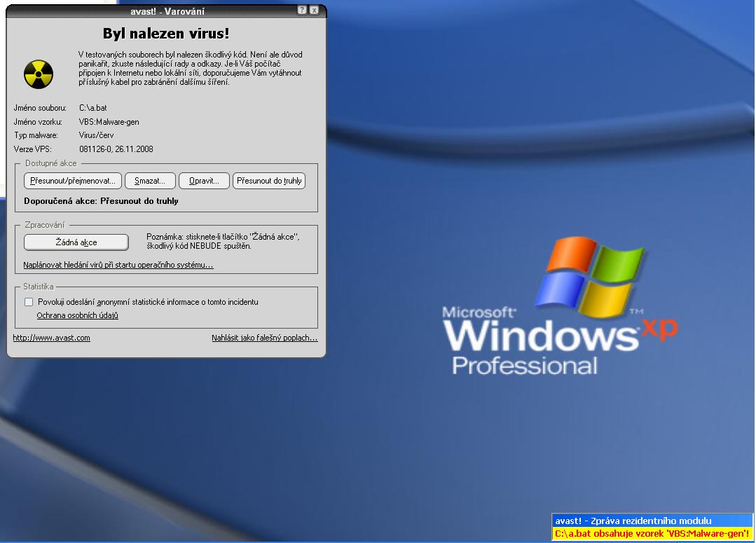756x543 pixels.
Task: Click the Smazat... button
Action: 150,181
